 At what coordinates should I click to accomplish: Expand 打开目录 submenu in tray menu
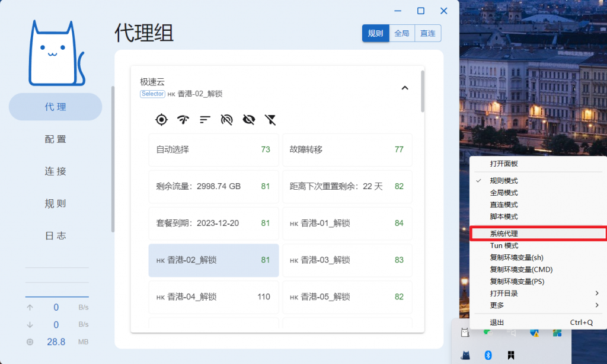tap(538, 293)
